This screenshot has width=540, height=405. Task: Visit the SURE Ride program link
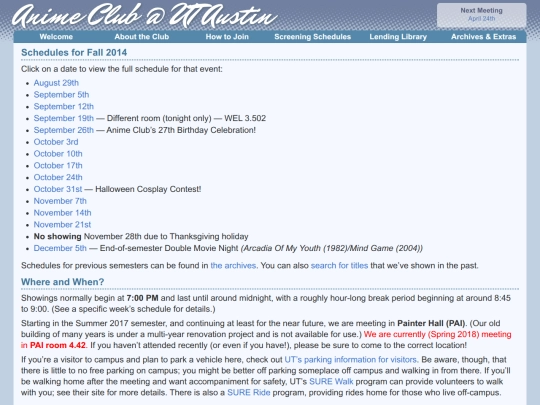click(x=249, y=393)
